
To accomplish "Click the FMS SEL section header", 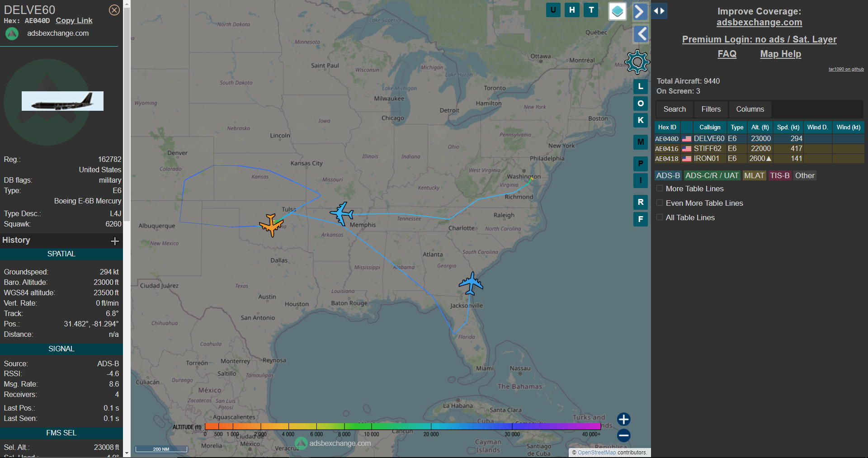I will pyautogui.click(x=61, y=433).
